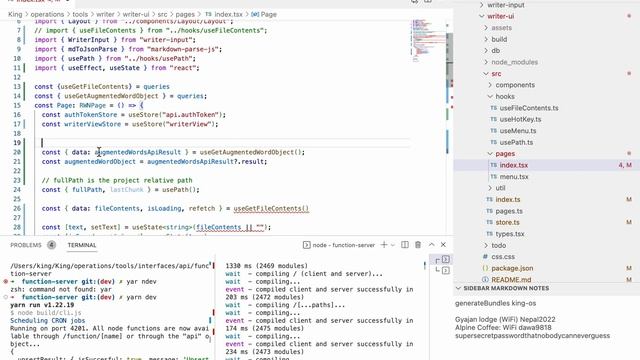The image size is (640, 360).
Task: Click line number 19 in gutter
Action: pyautogui.click(x=17, y=143)
